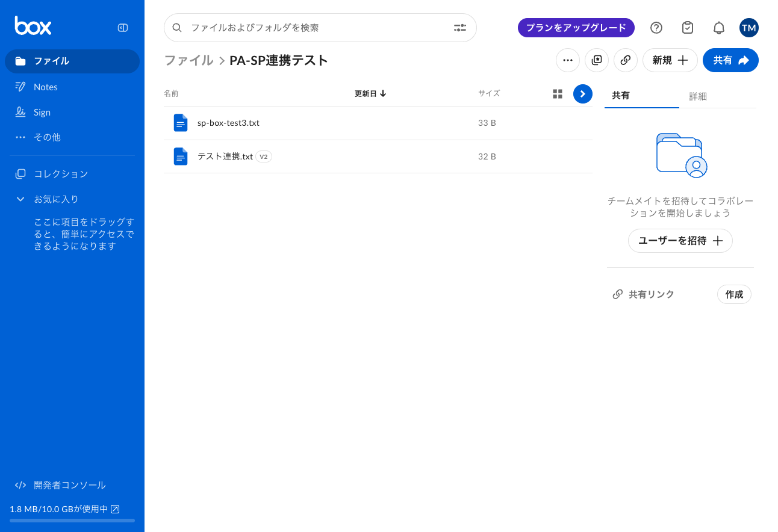Click the sp-box-test3.txt file icon
This screenshot has height=532, width=778.
tap(181, 123)
